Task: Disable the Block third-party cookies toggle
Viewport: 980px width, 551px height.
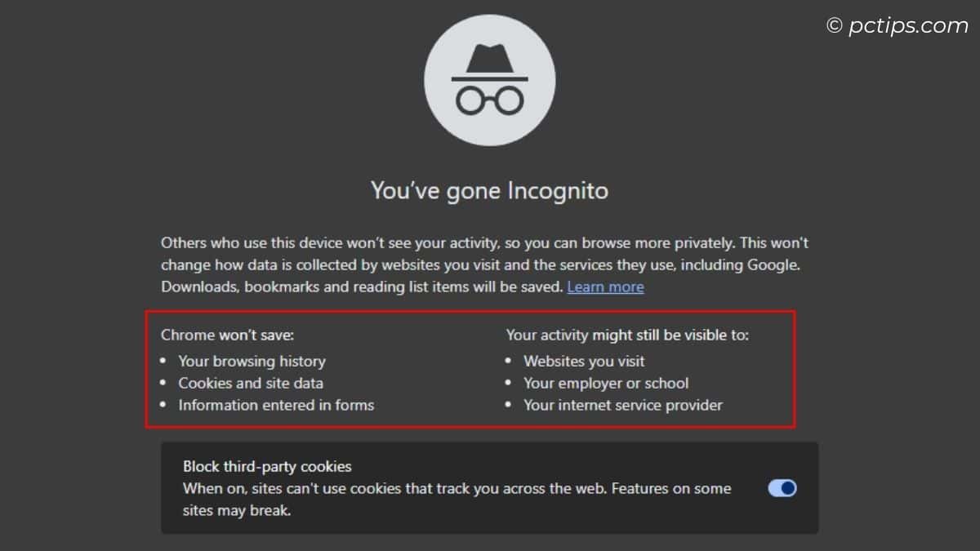Action: [782, 487]
